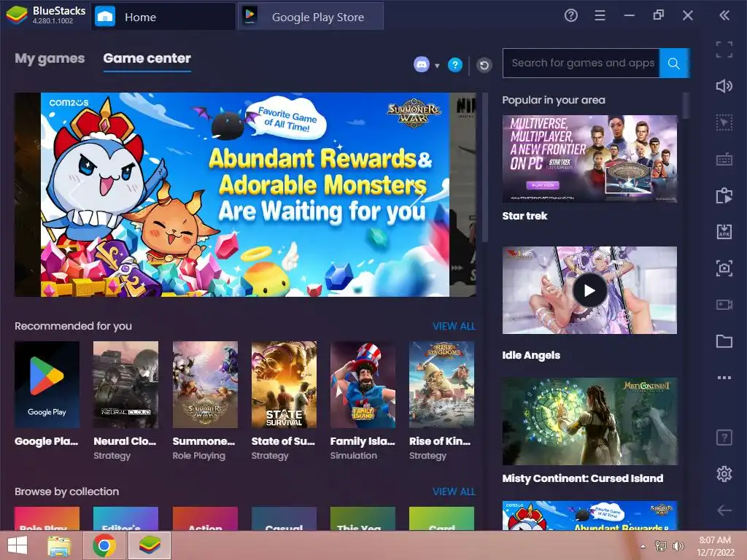Open Google Chrome from the taskbar
The height and width of the screenshot is (560, 747).
pos(104,545)
